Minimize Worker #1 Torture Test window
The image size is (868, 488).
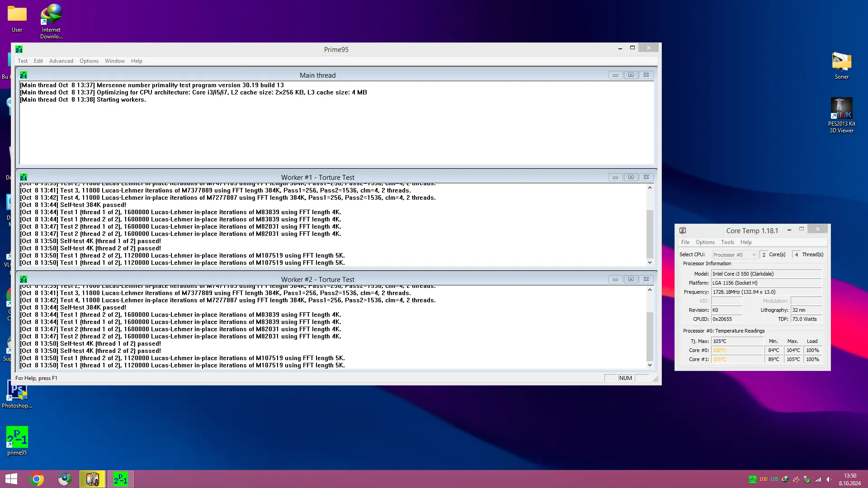point(615,177)
